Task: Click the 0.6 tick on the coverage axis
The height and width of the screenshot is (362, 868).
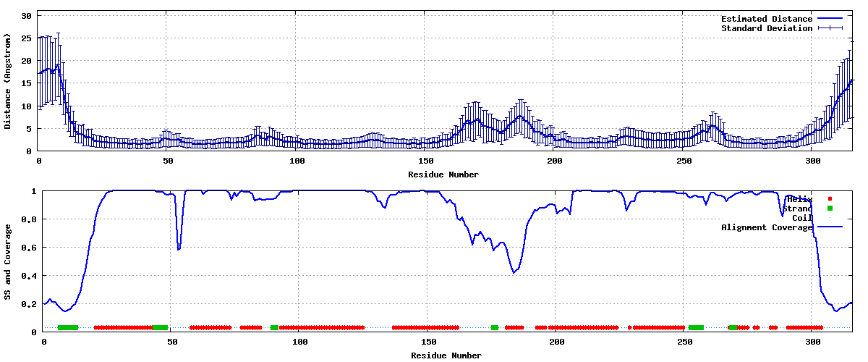Action: 29,248
